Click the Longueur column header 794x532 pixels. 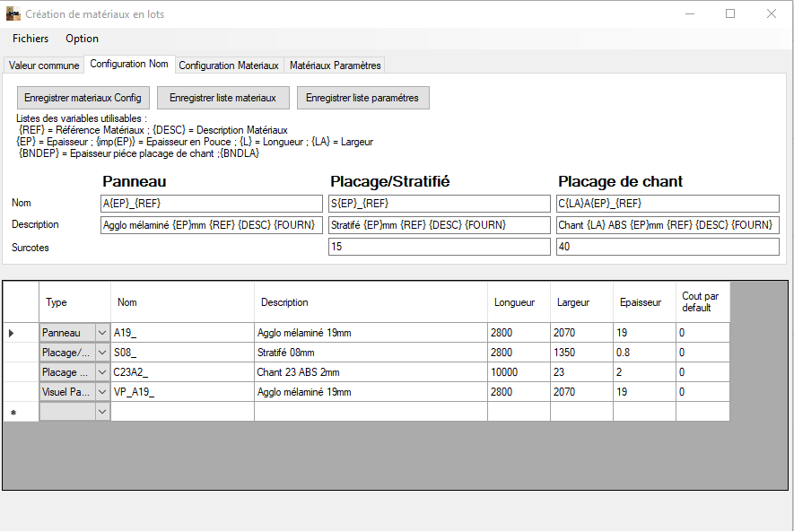pyautogui.click(x=519, y=302)
